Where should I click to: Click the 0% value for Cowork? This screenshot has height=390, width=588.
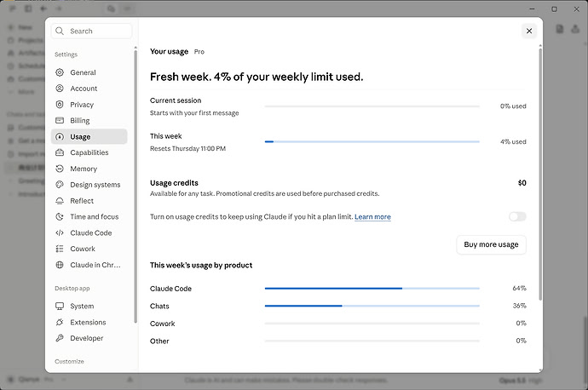pos(521,323)
